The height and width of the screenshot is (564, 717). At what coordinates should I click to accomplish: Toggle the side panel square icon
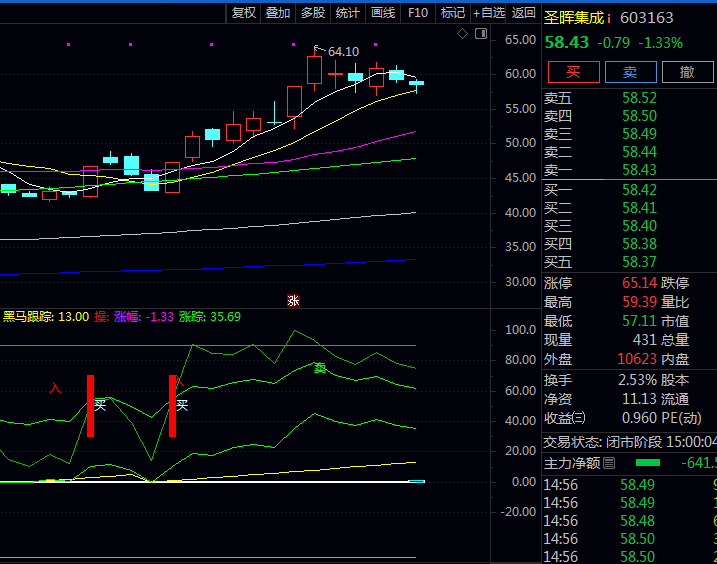click(x=480, y=34)
